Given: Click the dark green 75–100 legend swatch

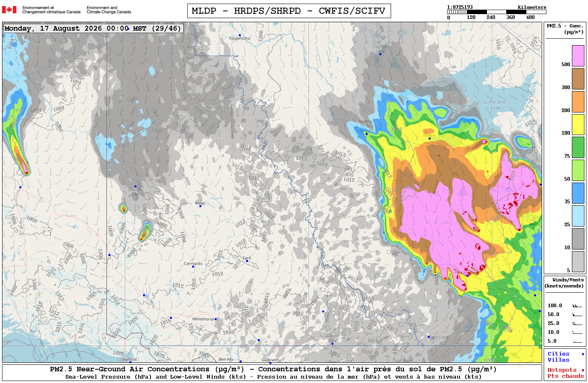Looking at the screenshot, I should 578,147.
